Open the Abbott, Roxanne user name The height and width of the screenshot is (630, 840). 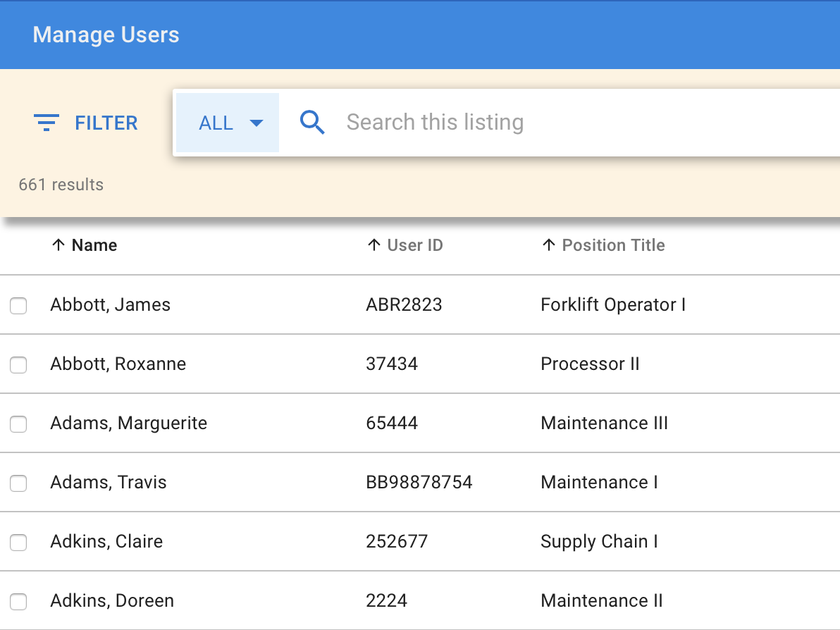coord(118,364)
